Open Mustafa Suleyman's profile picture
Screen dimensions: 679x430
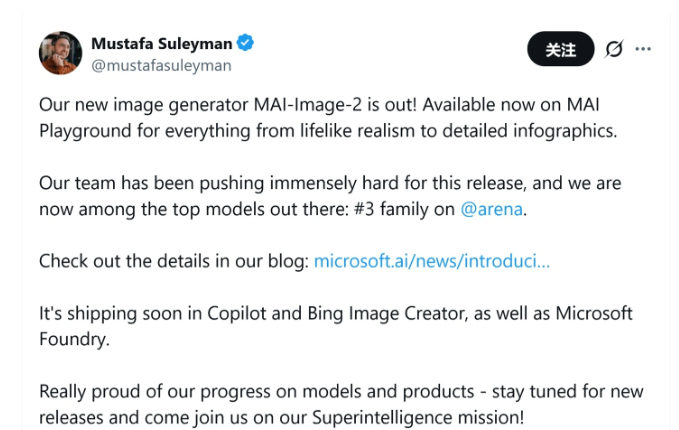[x=60, y=53]
